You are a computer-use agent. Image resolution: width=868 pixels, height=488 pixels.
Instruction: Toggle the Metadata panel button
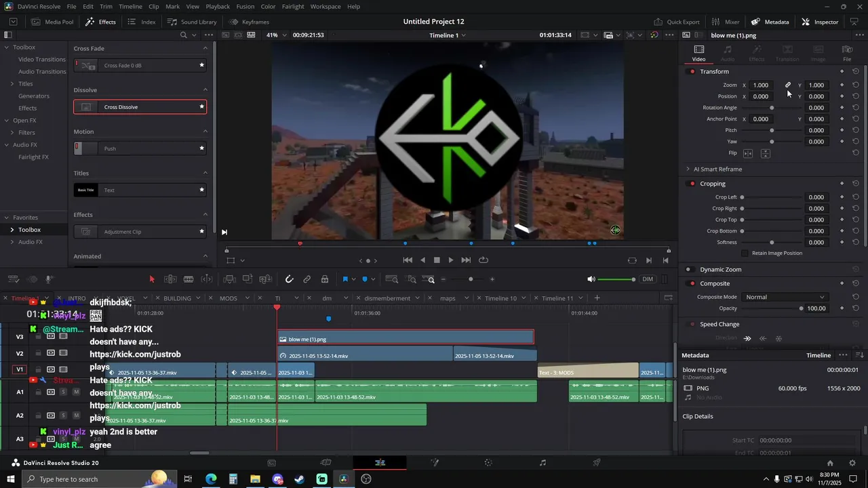tap(770, 22)
